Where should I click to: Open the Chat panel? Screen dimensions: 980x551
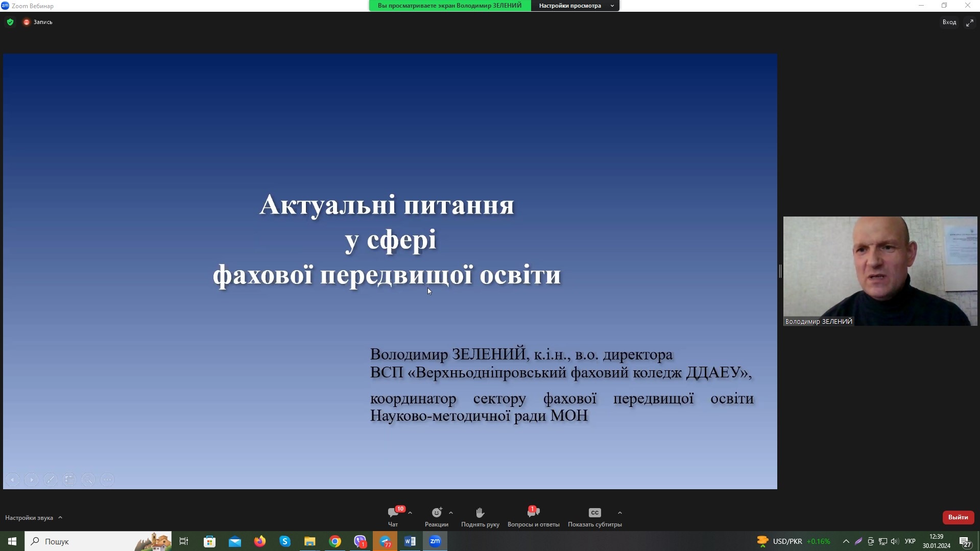(x=393, y=513)
